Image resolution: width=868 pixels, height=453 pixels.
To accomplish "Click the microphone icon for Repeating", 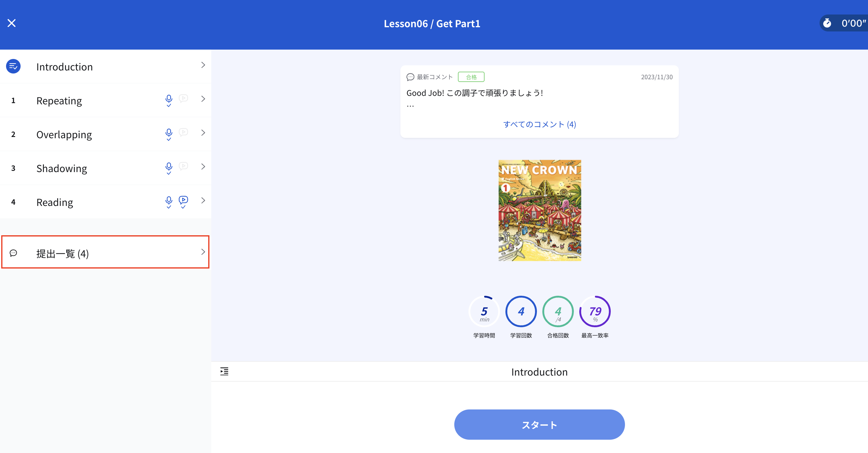I will (169, 100).
